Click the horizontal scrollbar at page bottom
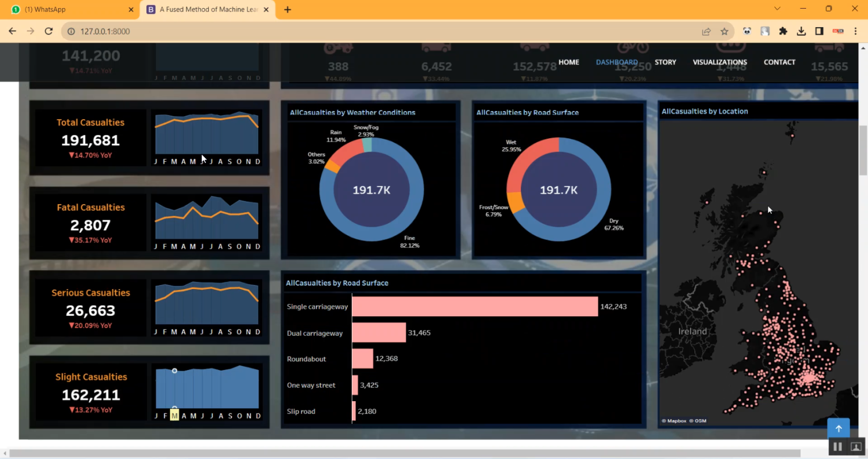 click(405, 453)
